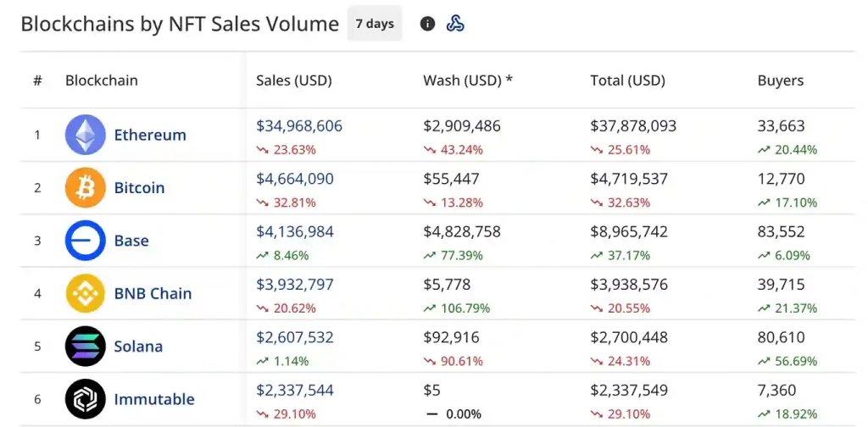Viewport: 868px width, 427px height.
Task: Open the 7 days time range selector
Action: [x=375, y=24]
